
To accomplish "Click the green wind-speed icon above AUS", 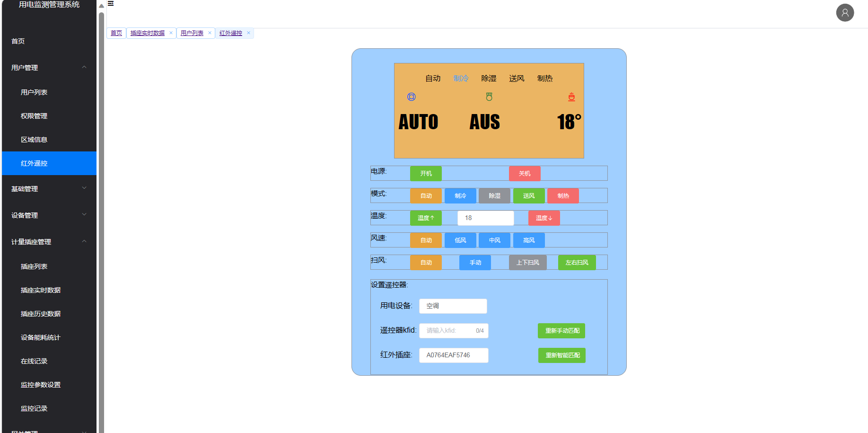I will pos(489,97).
